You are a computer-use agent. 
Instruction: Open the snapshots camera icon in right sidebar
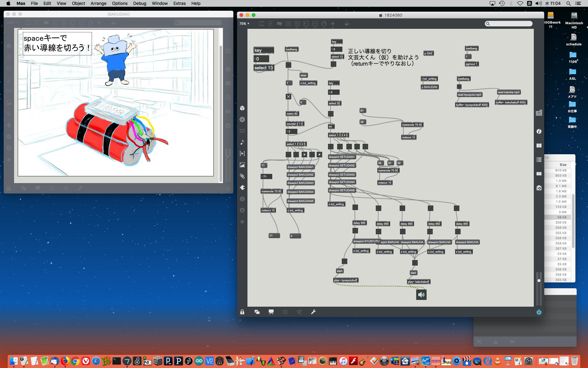pyautogui.click(x=539, y=188)
